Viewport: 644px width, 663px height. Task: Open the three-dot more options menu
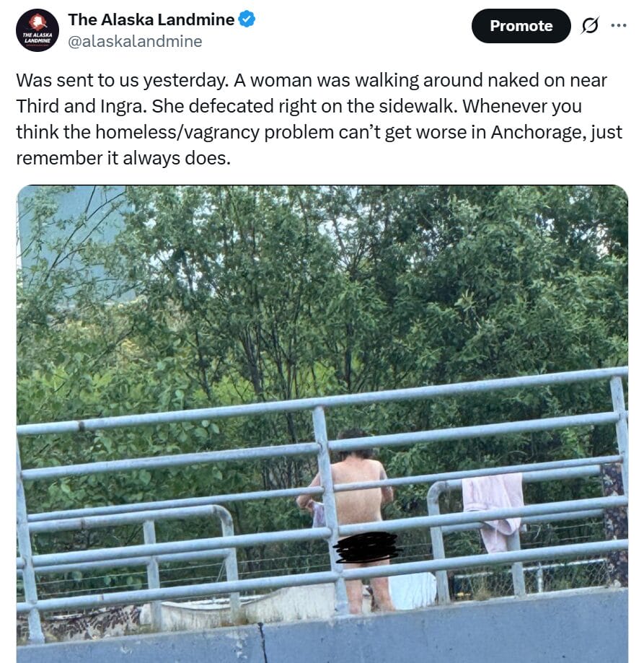619,25
